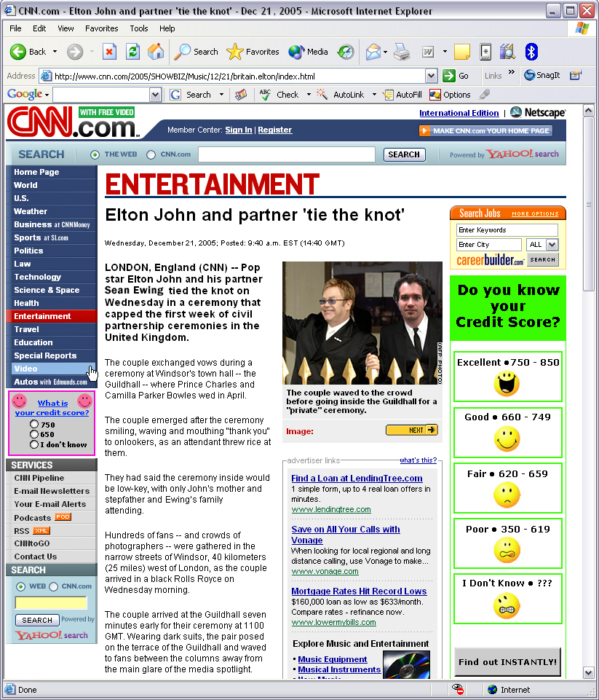The width and height of the screenshot is (599, 700).
Task: Select WEB radio in sidebar search
Action: pyautogui.click(x=20, y=586)
